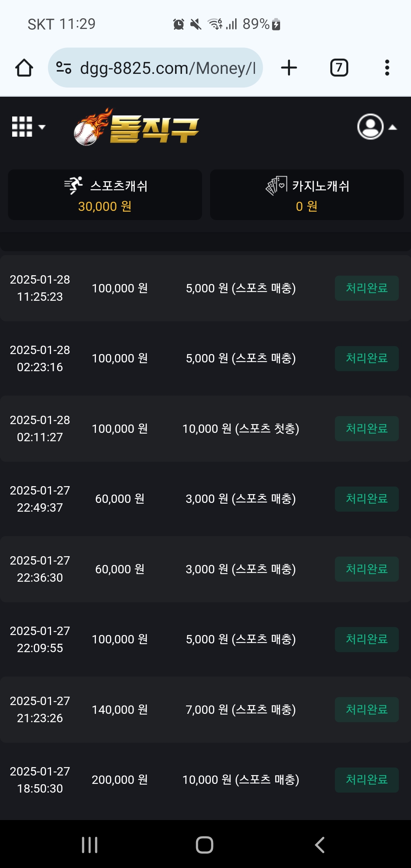The image size is (411, 868).
Task: Click 처리완료 for the 140,000 원 deposit
Action: pyautogui.click(x=366, y=710)
